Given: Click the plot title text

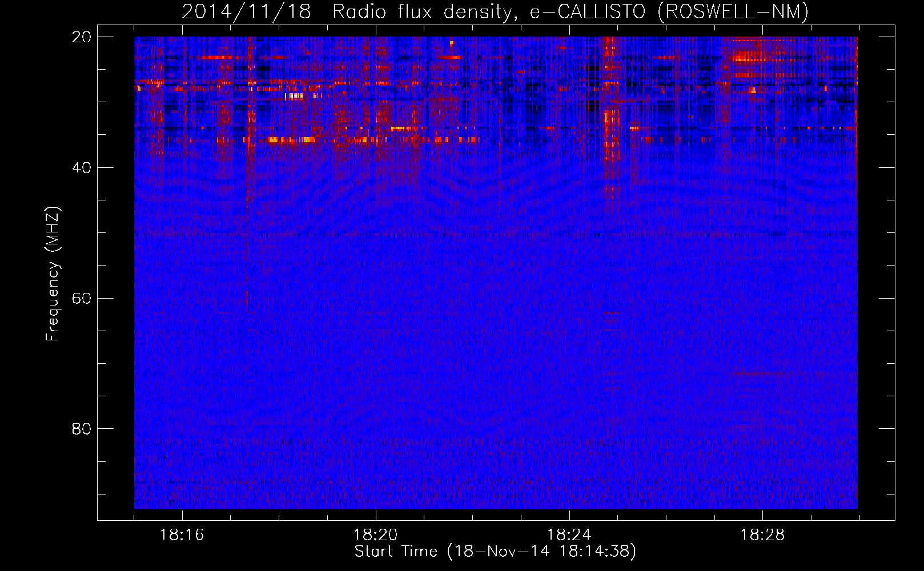Looking at the screenshot, I should 495,12.
